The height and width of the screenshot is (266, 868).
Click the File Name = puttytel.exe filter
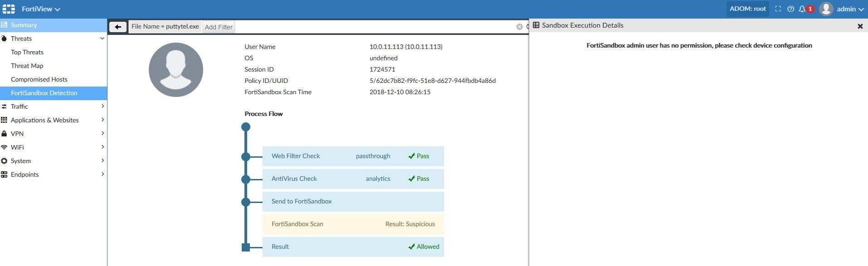click(165, 27)
